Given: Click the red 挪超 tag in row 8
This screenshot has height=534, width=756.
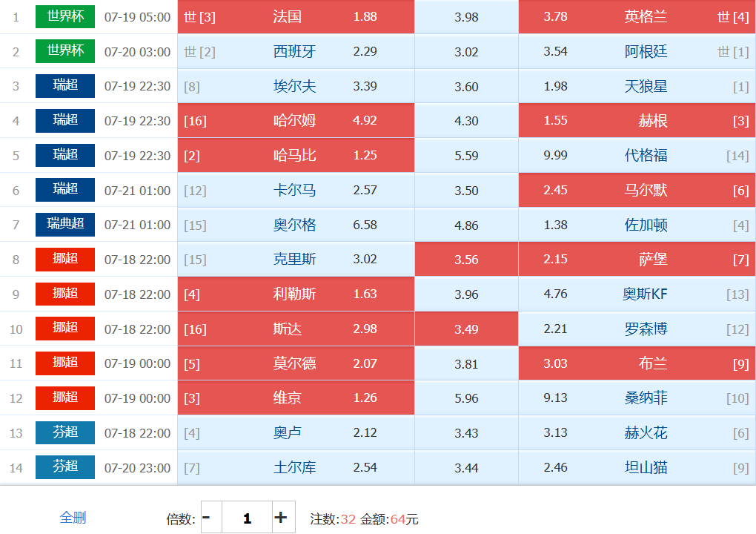Looking at the screenshot, I should tap(65, 260).
